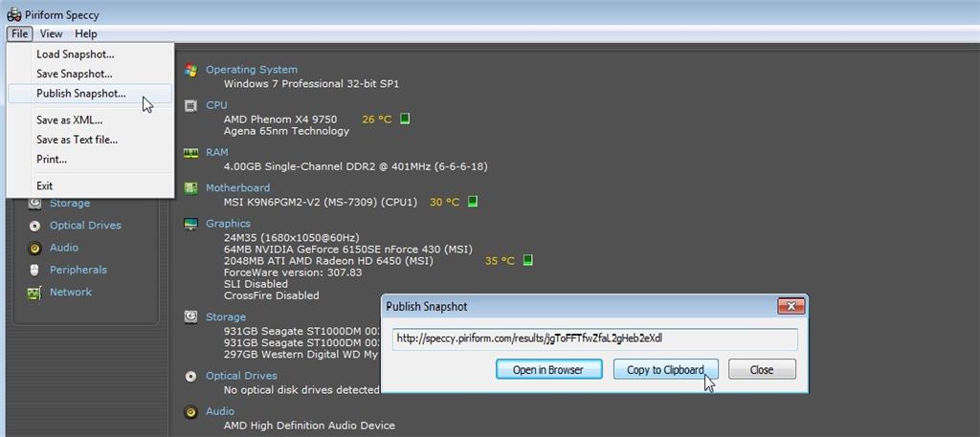Click the RAM module icon in summary
Image resolution: width=980 pixels, height=437 pixels.
point(190,153)
